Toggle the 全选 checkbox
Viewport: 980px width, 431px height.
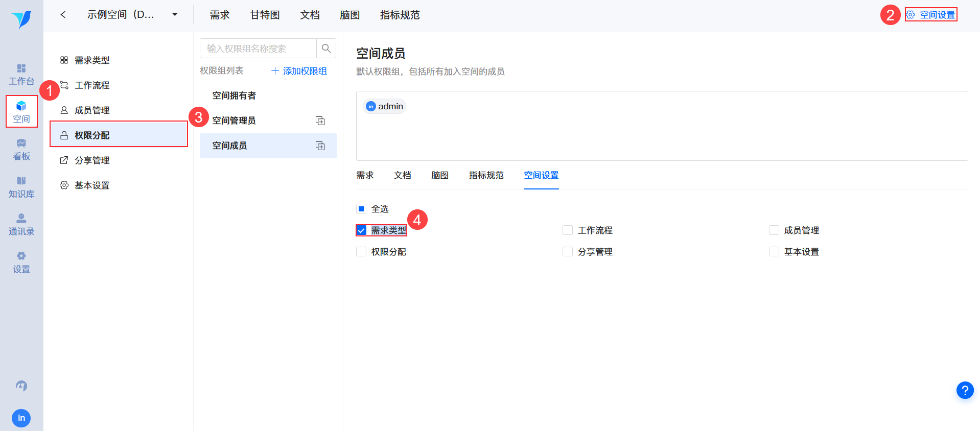[x=361, y=209]
